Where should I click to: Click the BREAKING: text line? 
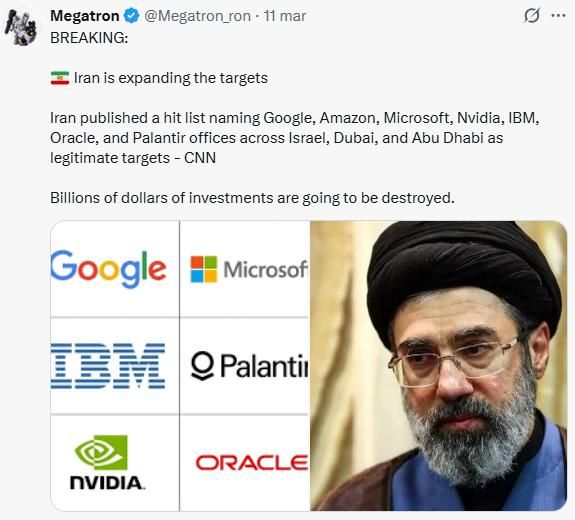[x=89, y=38]
